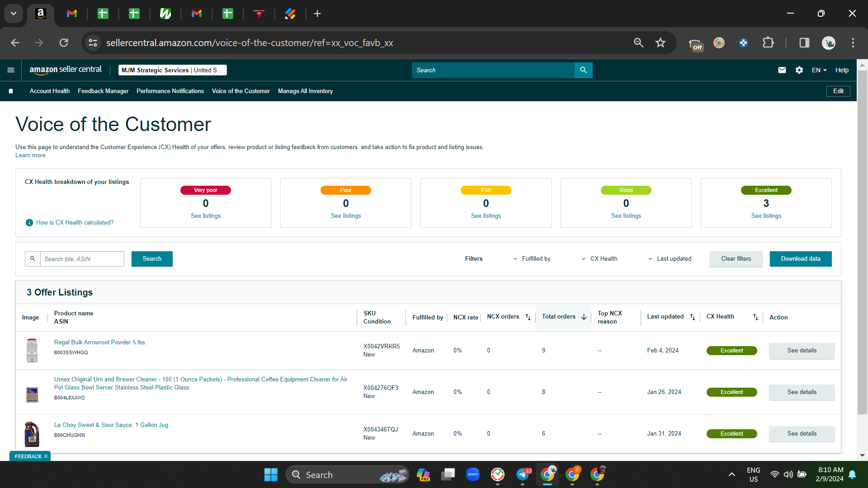Sort by Last updated arrows
Image resolution: width=868 pixels, height=488 pixels.
[x=692, y=317]
